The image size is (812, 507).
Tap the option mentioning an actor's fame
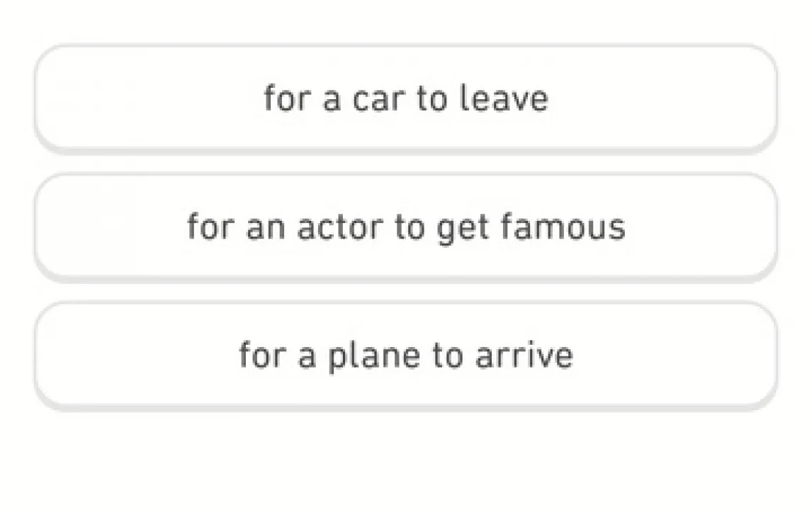405,227
